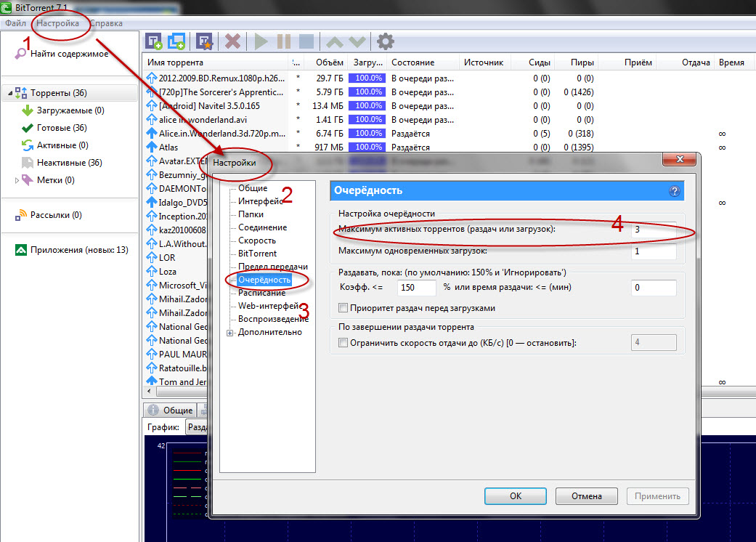This screenshot has width=756, height=542.
Task: Sort the list by the Объём column
Action: click(x=326, y=62)
